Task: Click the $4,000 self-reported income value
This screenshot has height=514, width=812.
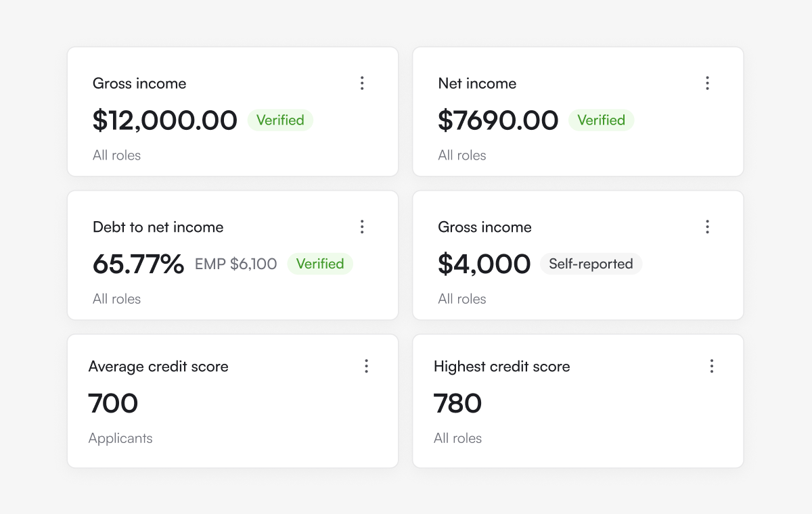Action: click(x=484, y=264)
